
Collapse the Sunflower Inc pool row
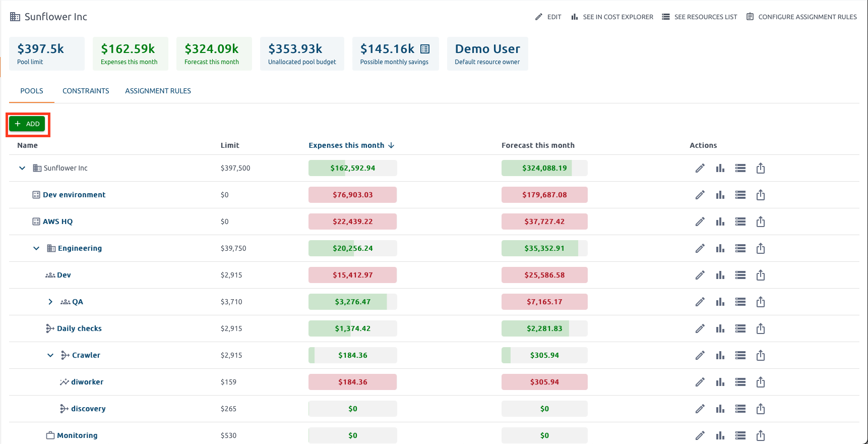point(22,168)
